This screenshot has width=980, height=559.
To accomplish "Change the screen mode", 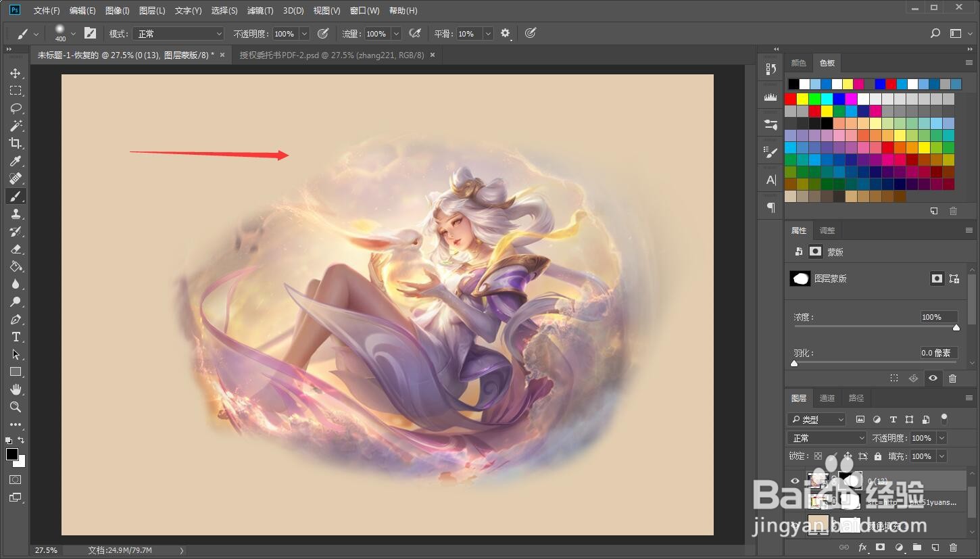I will point(16,497).
